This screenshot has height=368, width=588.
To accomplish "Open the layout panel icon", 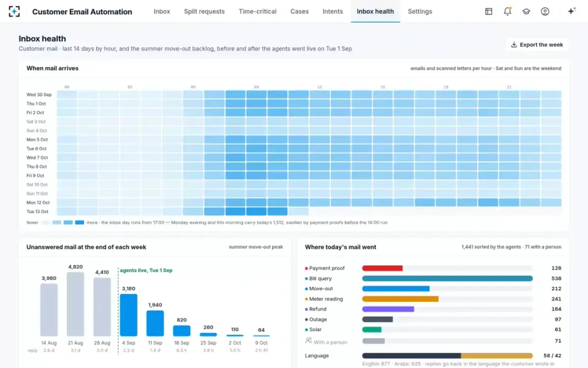I will 489,11.
